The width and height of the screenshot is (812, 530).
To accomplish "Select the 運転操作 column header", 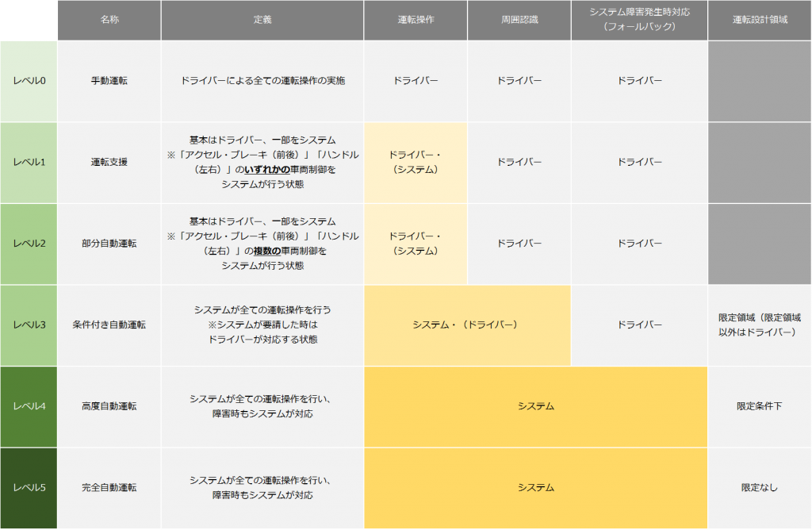I will click(x=416, y=20).
